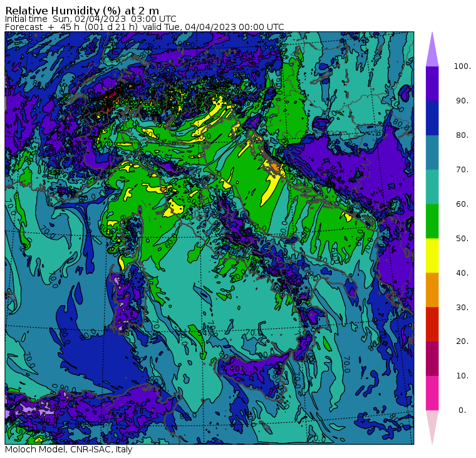The image size is (476, 458).
Task: Click the orange low-humidity patch on the Adriatic coast
Action: (276, 167)
